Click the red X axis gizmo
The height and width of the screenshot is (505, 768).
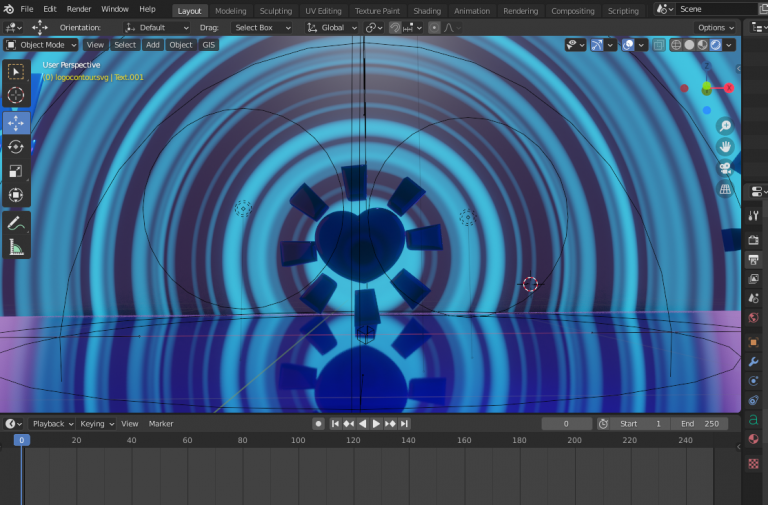point(729,88)
